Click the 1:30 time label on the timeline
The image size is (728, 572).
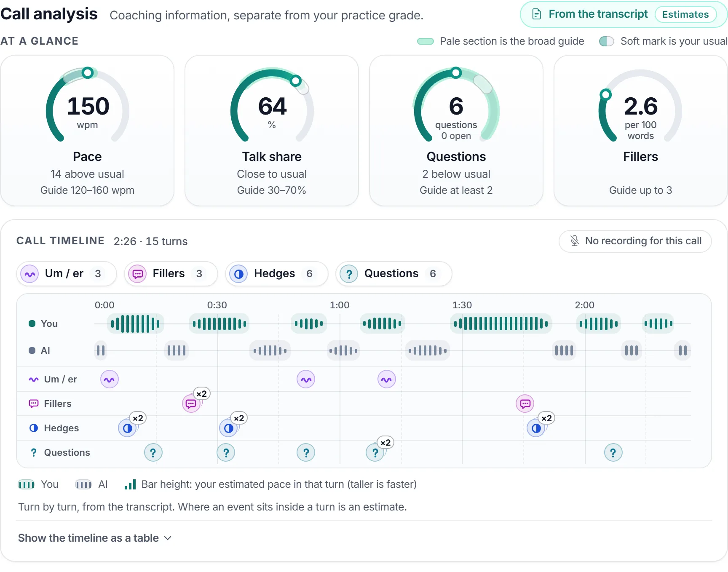(462, 305)
